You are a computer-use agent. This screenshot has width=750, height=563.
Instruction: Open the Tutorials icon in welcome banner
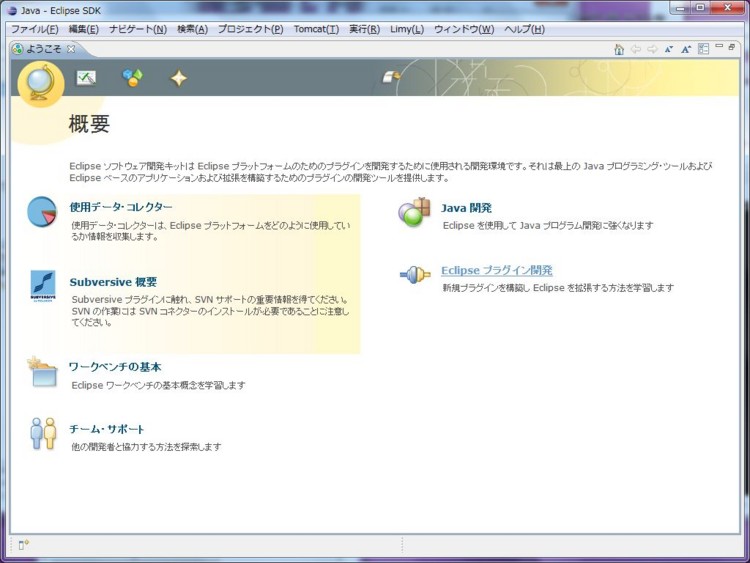86,77
